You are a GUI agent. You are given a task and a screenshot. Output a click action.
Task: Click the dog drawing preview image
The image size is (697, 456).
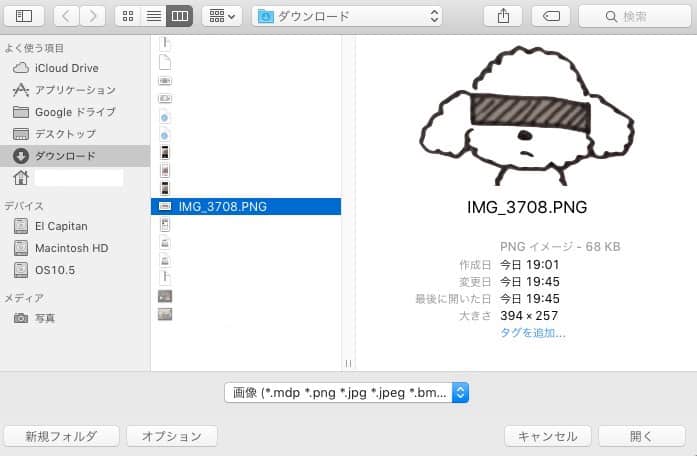527,116
